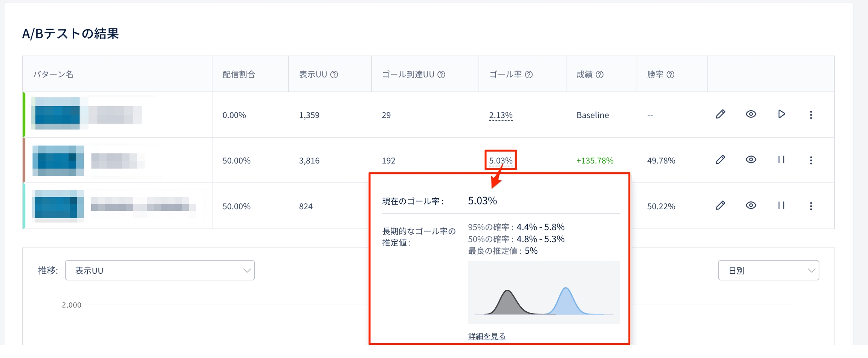Click the edit pencil in +135.78% row

[x=720, y=160]
